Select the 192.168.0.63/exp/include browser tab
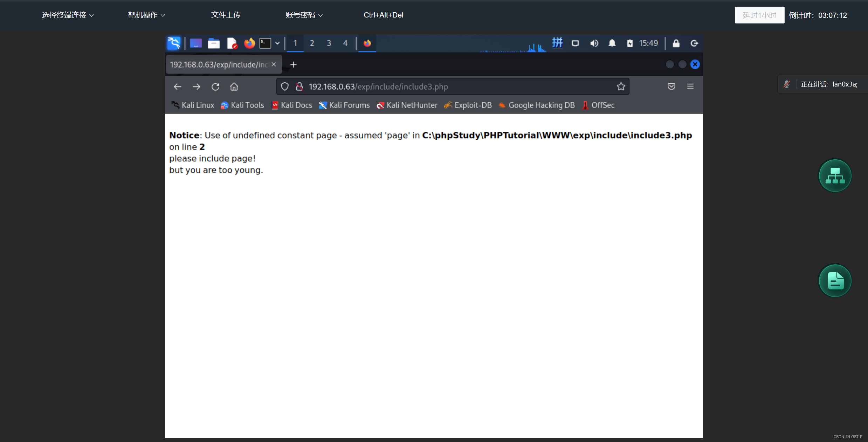The height and width of the screenshot is (442, 868). 223,64
